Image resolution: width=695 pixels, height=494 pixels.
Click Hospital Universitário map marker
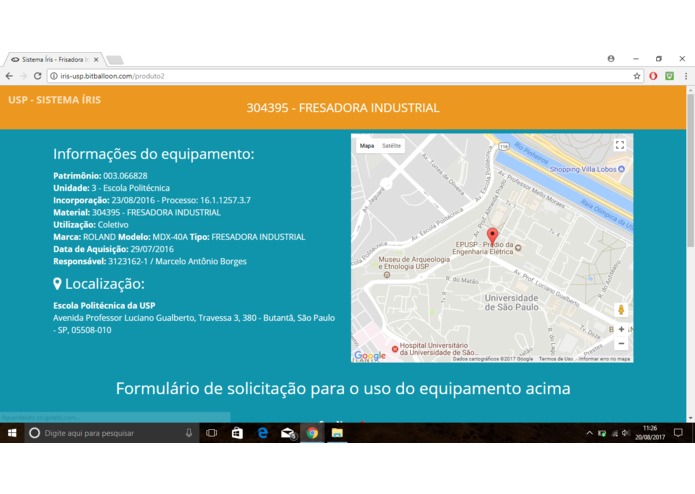coord(394,349)
